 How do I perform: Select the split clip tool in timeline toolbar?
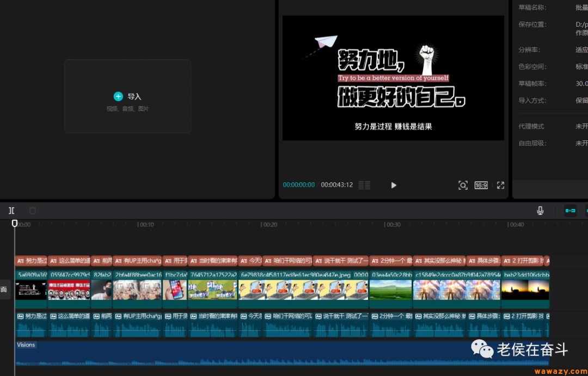(12, 211)
